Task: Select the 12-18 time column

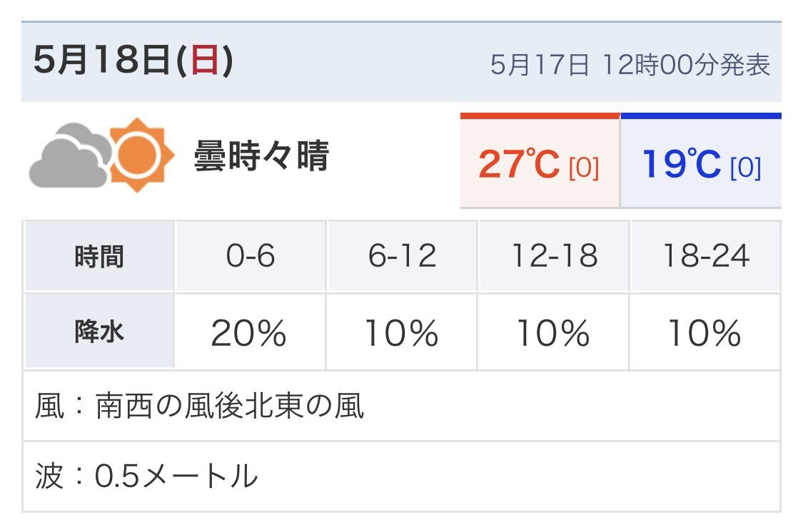Action: (554, 256)
